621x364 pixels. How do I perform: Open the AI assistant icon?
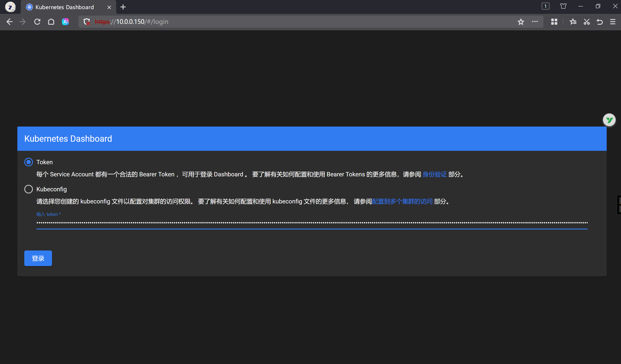65,22
